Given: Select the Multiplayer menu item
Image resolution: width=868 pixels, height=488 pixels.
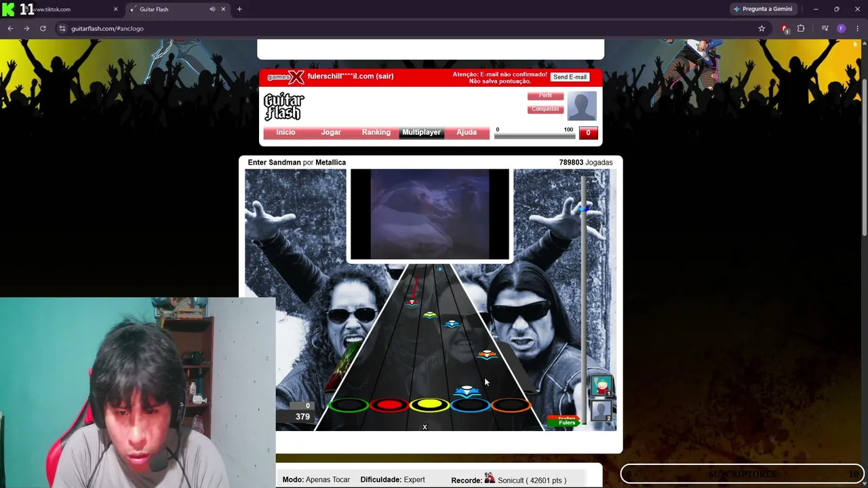Looking at the screenshot, I should [x=421, y=132].
